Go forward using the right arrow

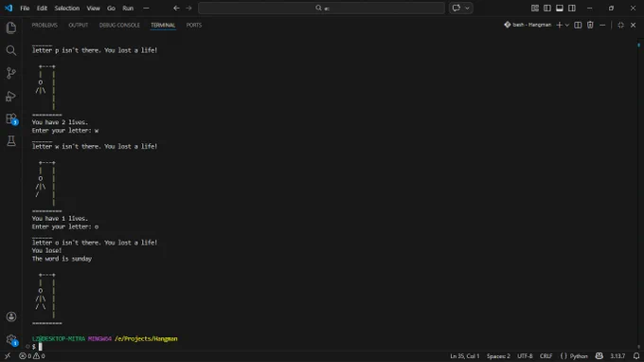[x=188, y=8]
